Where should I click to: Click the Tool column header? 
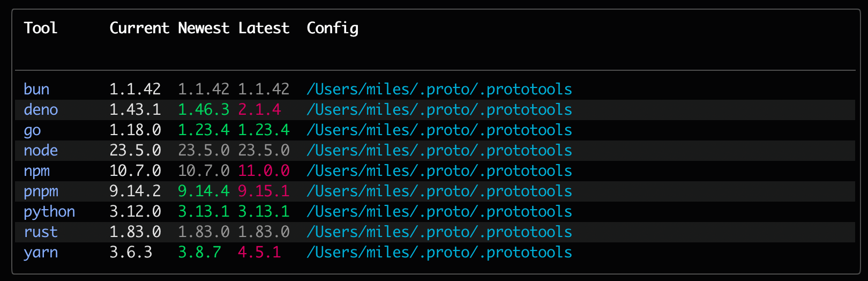pyautogui.click(x=41, y=28)
